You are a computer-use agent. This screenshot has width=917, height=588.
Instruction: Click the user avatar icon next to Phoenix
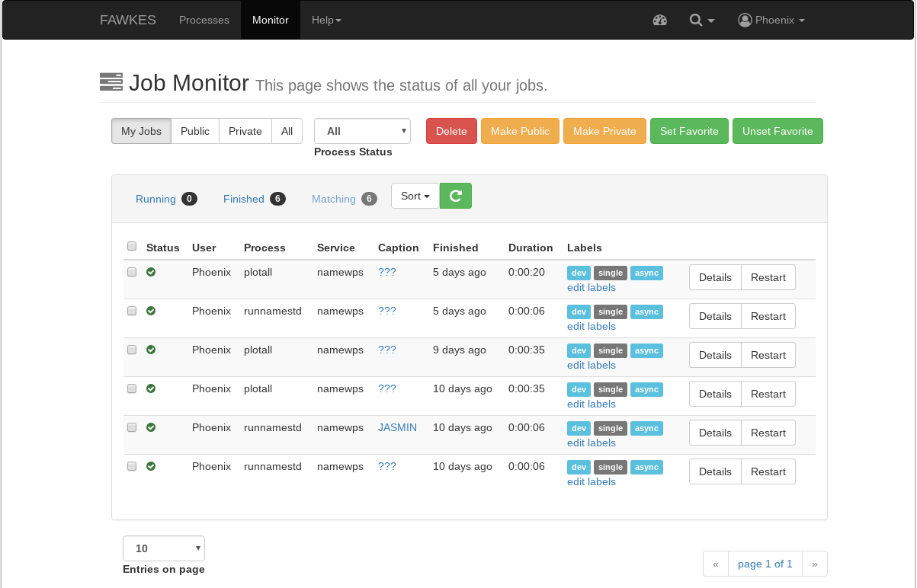tap(745, 21)
